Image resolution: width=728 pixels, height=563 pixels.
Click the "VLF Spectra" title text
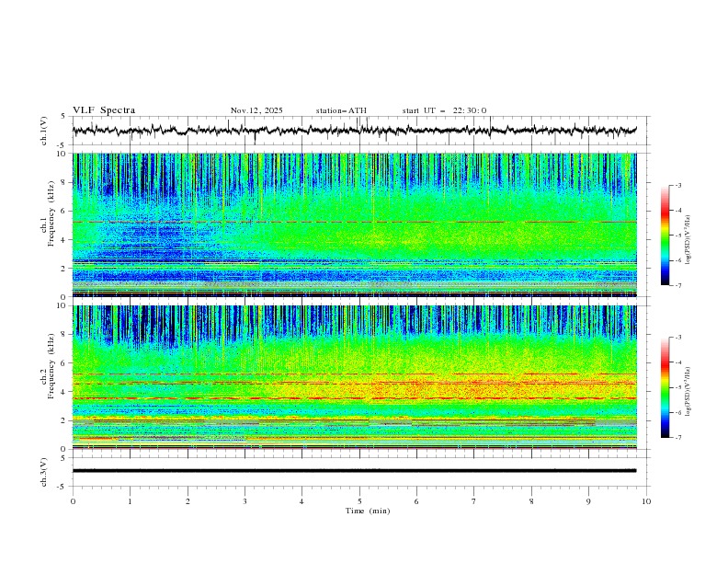tap(104, 110)
